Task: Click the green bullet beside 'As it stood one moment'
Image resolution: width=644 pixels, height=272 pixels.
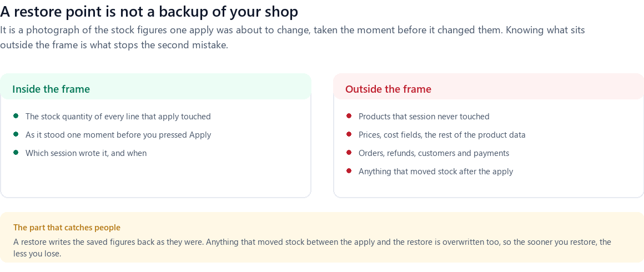Action: pyautogui.click(x=16, y=134)
